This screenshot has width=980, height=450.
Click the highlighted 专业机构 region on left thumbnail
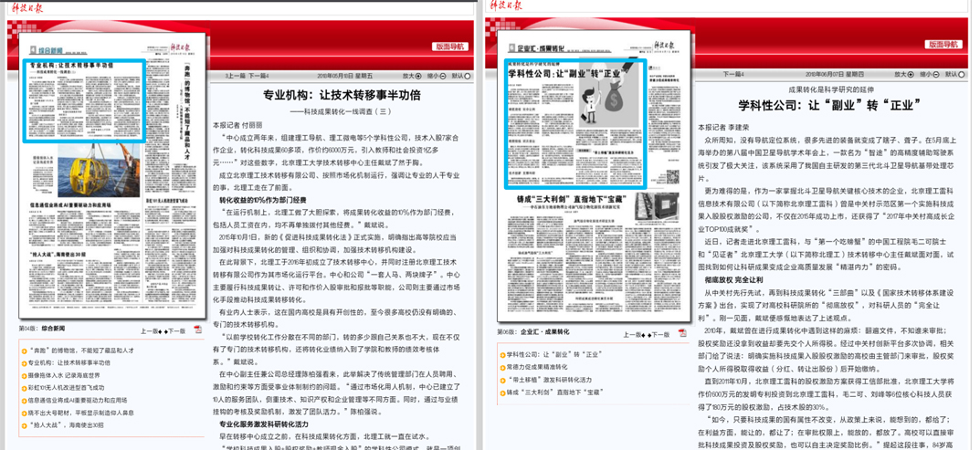point(82,100)
